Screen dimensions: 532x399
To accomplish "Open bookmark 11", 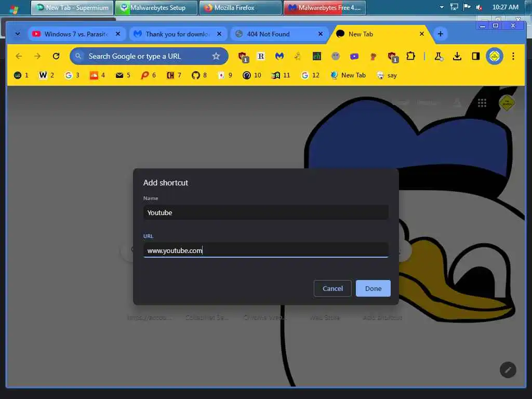I will (x=281, y=75).
